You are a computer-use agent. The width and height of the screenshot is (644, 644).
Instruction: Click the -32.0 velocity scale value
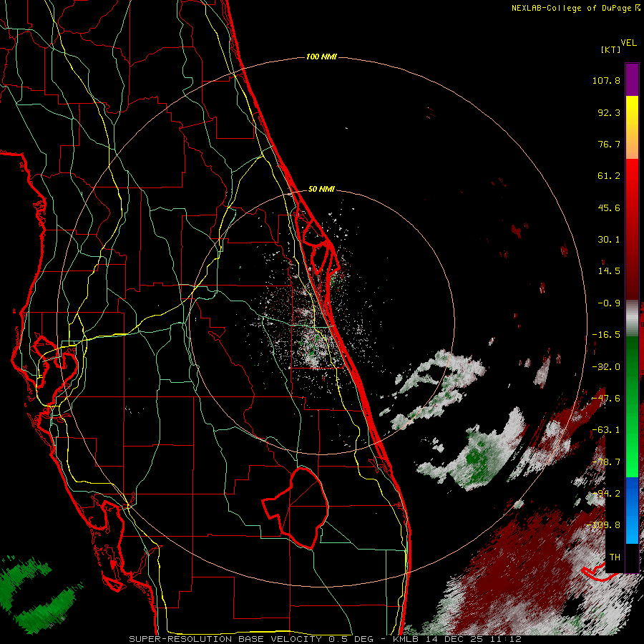pyautogui.click(x=606, y=367)
